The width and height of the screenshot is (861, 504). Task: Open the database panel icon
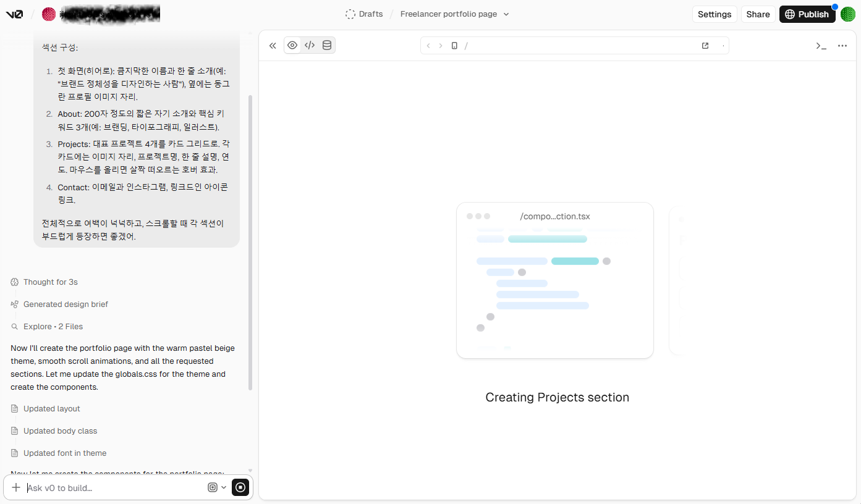327,46
